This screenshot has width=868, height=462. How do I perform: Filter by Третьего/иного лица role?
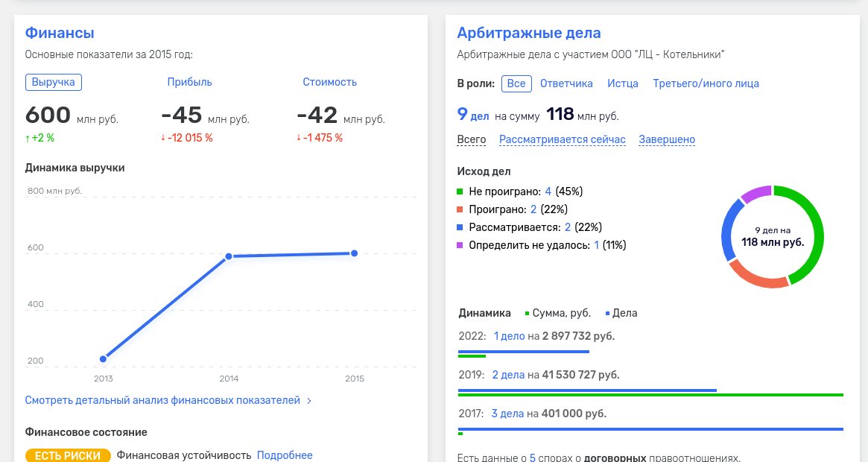[706, 83]
